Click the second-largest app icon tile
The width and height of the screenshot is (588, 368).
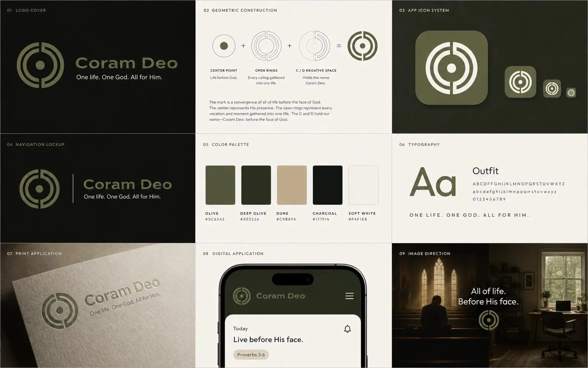[x=521, y=82]
